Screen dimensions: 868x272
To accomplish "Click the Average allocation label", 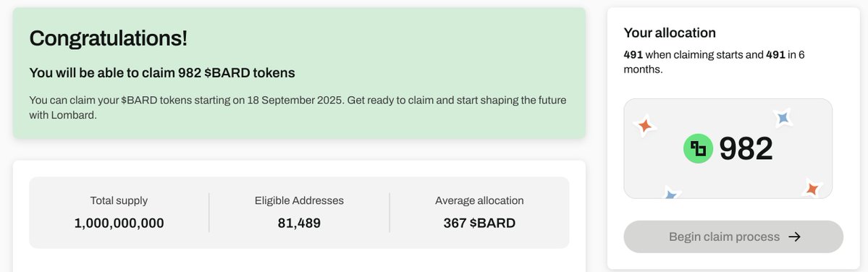I will pos(479,200).
